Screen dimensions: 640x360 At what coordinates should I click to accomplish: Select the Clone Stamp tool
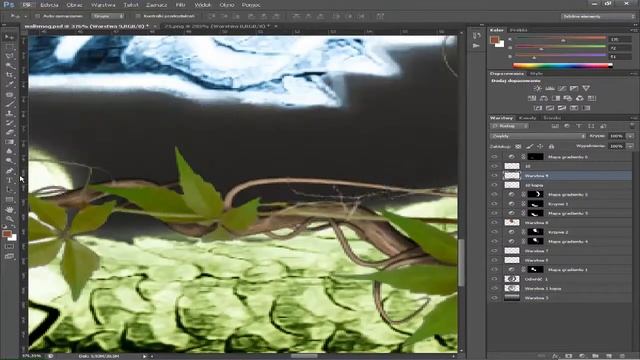tap(9, 113)
